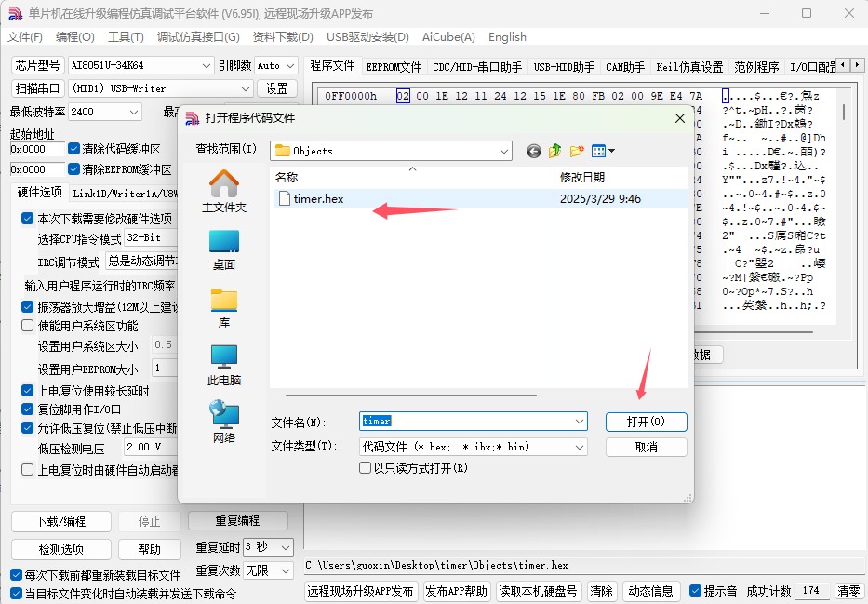Open Network shortcut (网络)

pyautogui.click(x=223, y=422)
